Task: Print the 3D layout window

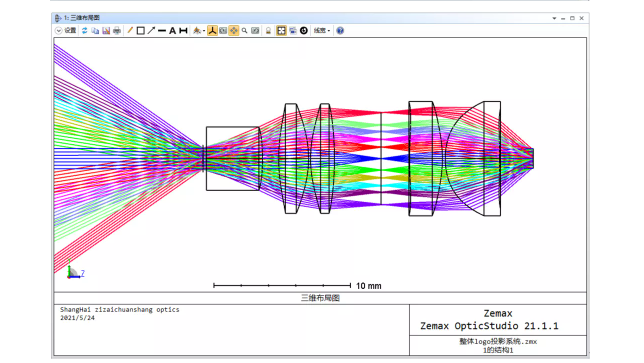Action: (117, 30)
